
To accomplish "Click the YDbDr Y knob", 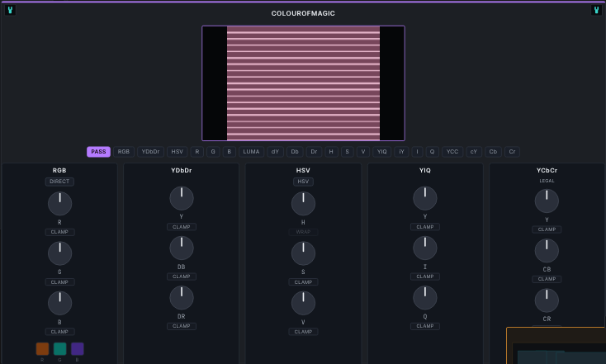I will (182, 198).
